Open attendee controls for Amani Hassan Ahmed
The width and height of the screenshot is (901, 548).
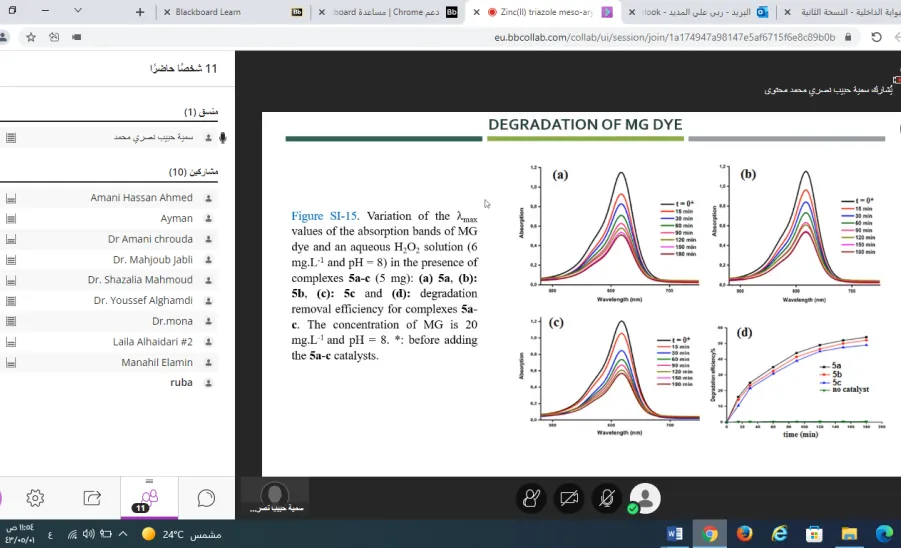coord(11,198)
